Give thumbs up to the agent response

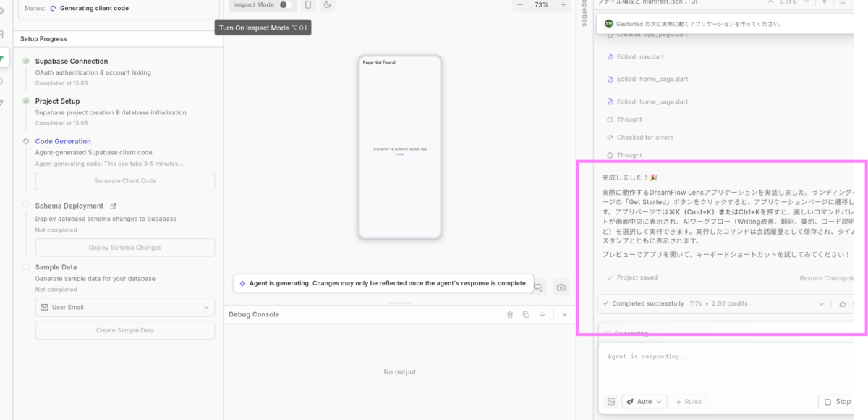[843, 304]
